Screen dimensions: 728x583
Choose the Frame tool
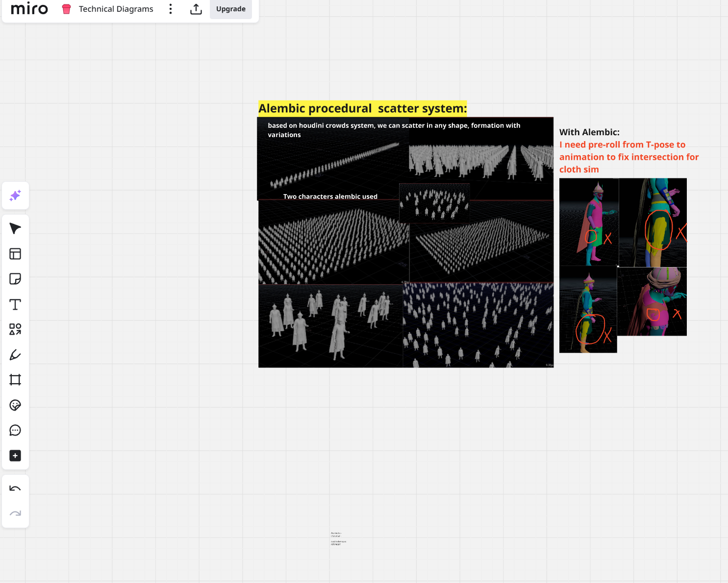pos(15,380)
